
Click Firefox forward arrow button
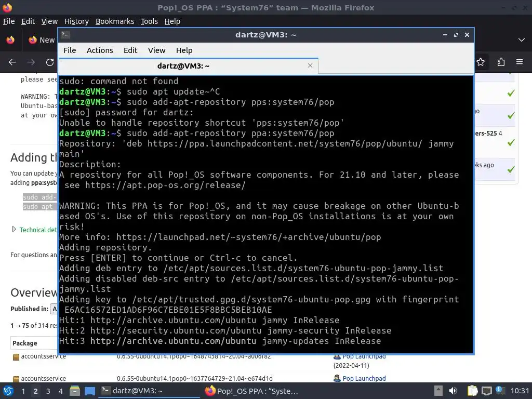(x=31, y=62)
